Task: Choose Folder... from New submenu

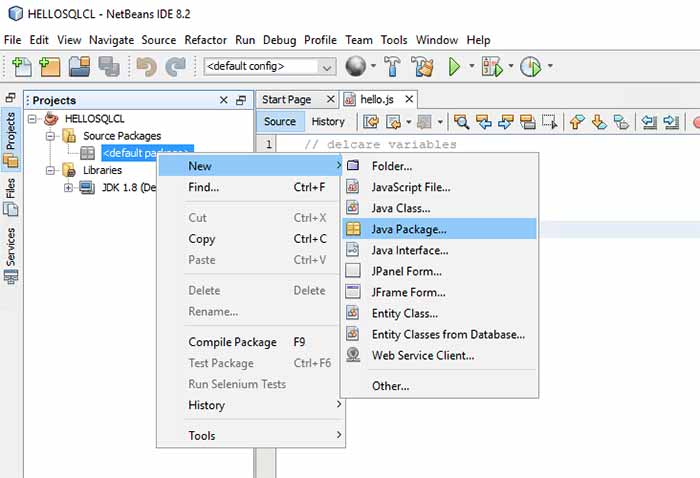Action: tap(439, 166)
